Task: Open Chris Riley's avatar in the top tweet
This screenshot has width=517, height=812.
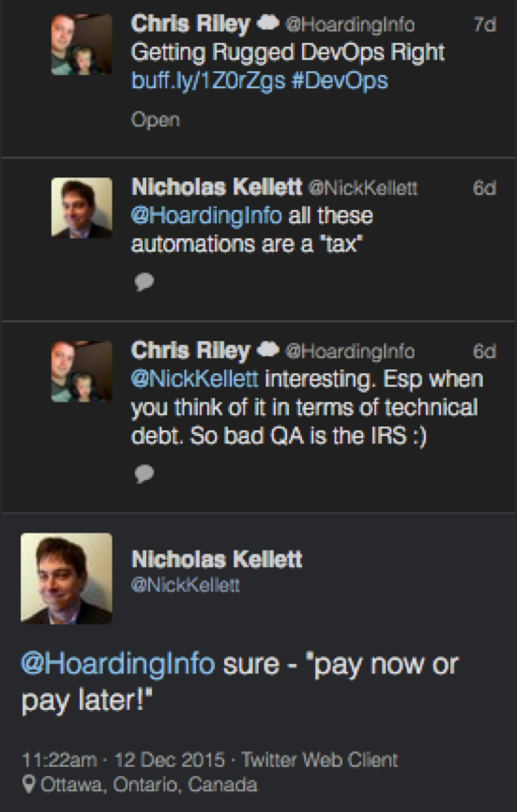Action: (82, 44)
